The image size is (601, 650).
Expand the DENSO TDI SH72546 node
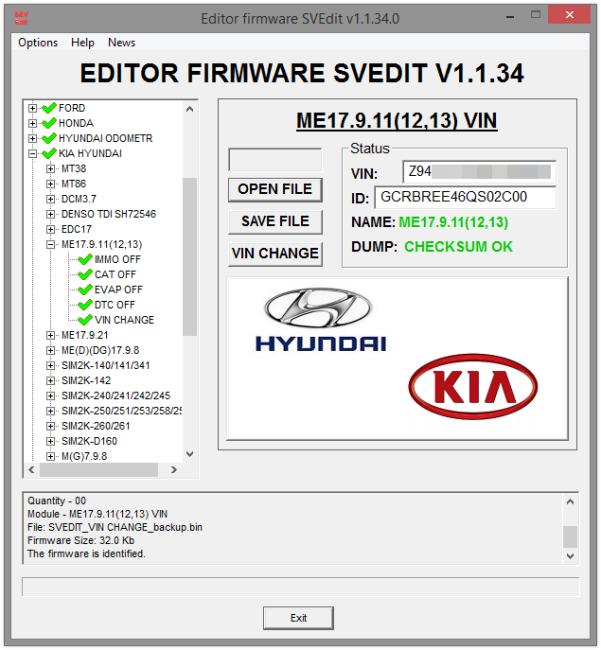pyautogui.click(x=51, y=214)
